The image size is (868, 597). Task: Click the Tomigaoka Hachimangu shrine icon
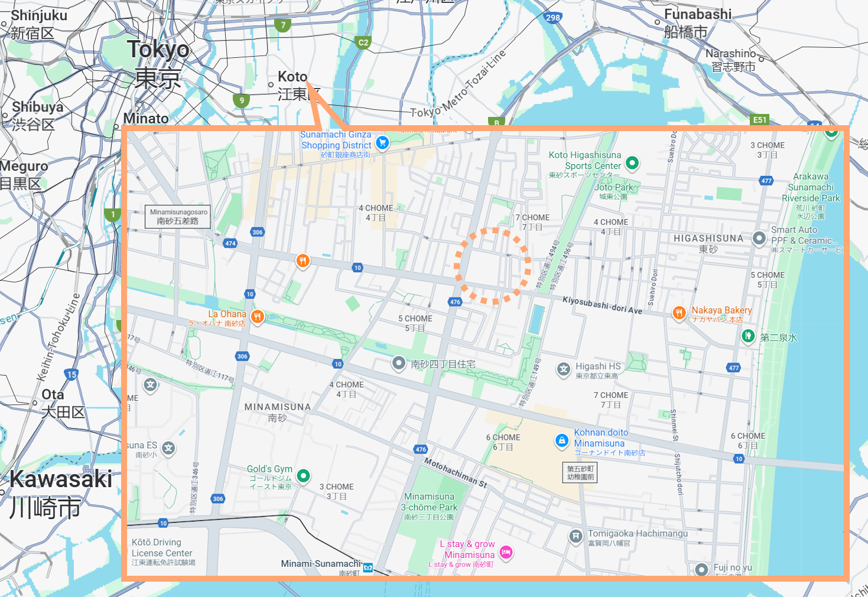pos(577,537)
